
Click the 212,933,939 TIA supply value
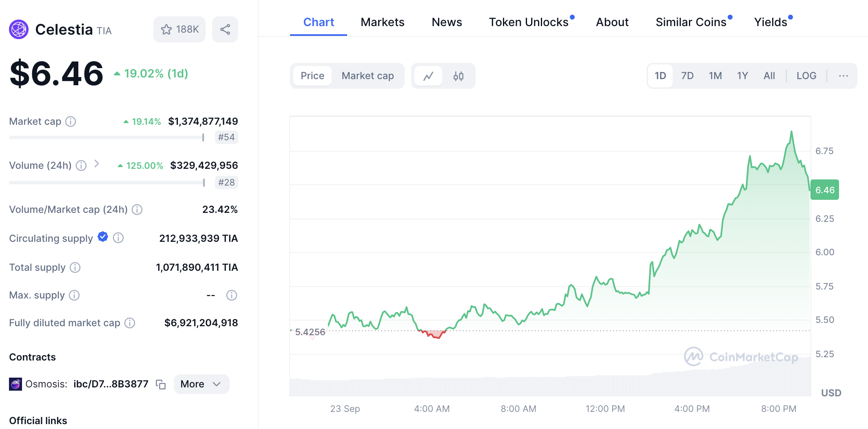coord(199,238)
